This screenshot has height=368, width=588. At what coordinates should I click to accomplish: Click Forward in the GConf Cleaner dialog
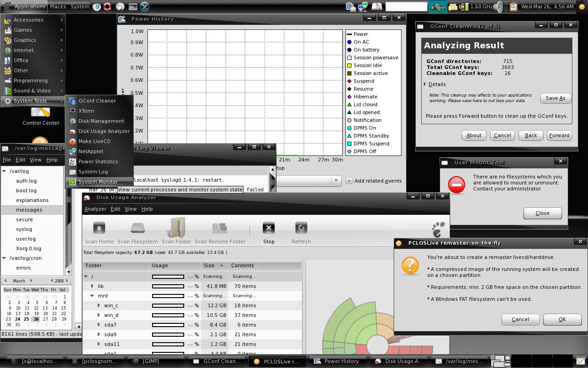pos(559,135)
